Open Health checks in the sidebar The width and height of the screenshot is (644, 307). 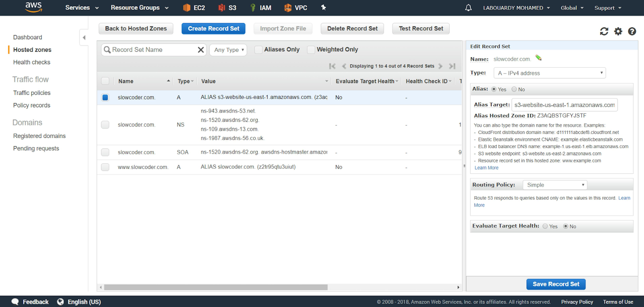tap(32, 62)
